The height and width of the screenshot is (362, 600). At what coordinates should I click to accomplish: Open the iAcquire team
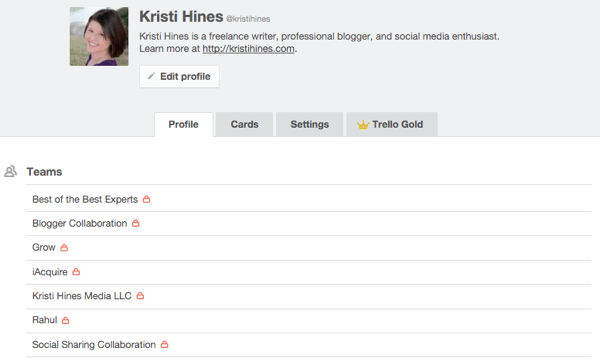click(x=50, y=272)
